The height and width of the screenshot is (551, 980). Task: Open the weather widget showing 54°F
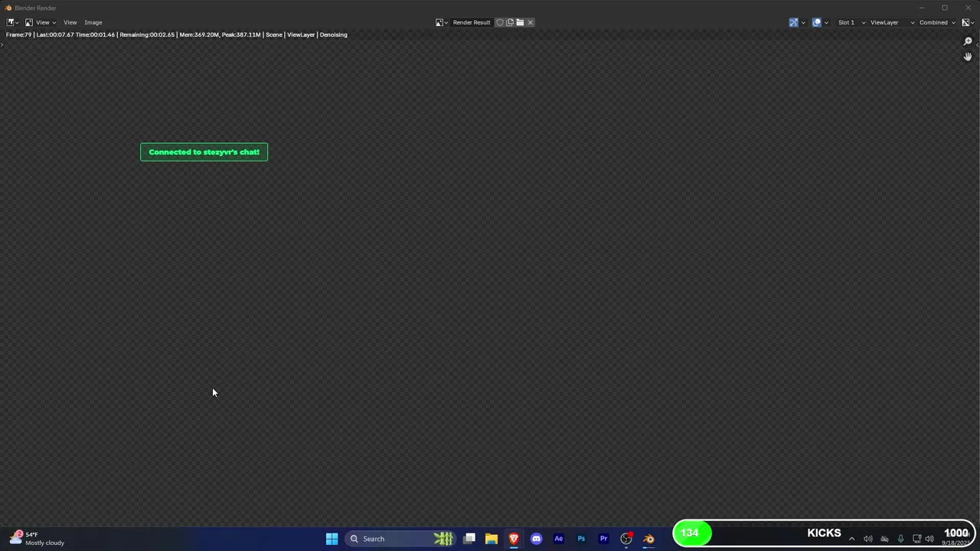click(x=37, y=538)
